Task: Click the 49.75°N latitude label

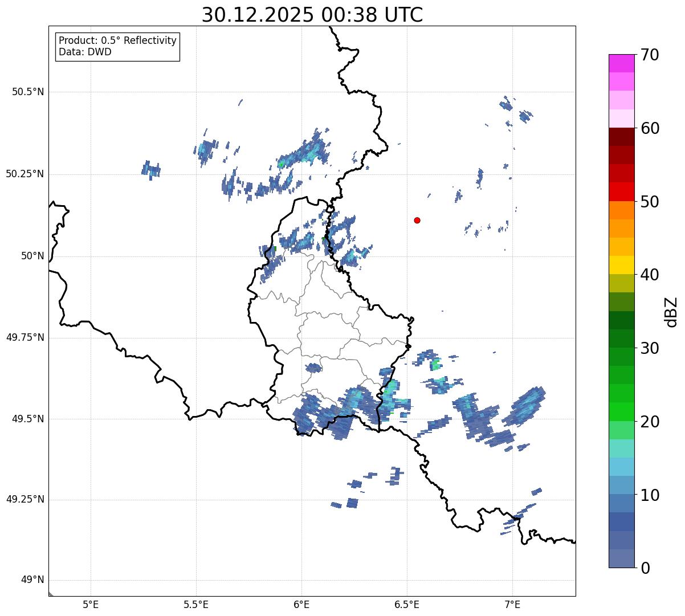Action: click(x=25, y=337)
